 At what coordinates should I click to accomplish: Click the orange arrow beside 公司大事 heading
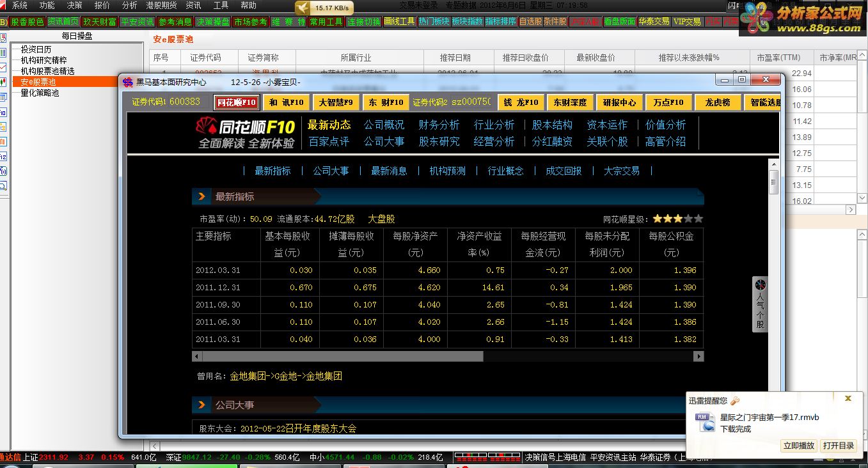[201, 405]
